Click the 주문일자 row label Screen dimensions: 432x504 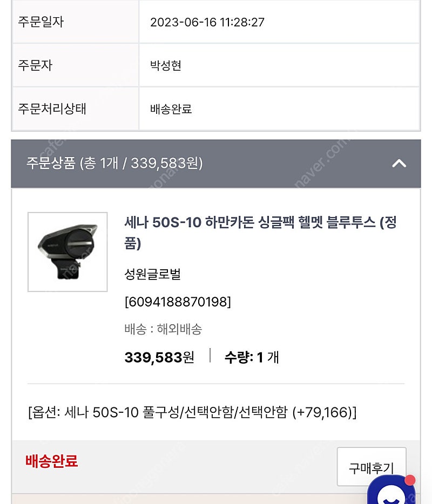pyautogui.click(x=41, y=22)
